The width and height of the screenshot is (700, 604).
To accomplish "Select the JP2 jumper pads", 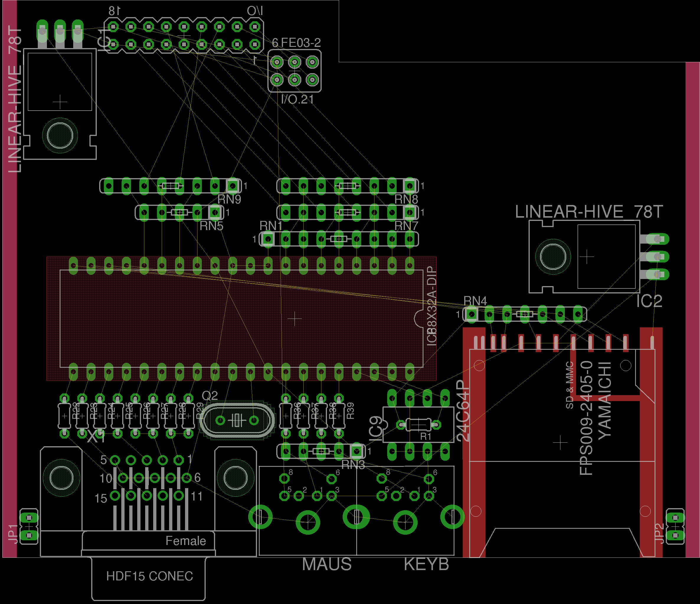I will (x=675, y=526).
